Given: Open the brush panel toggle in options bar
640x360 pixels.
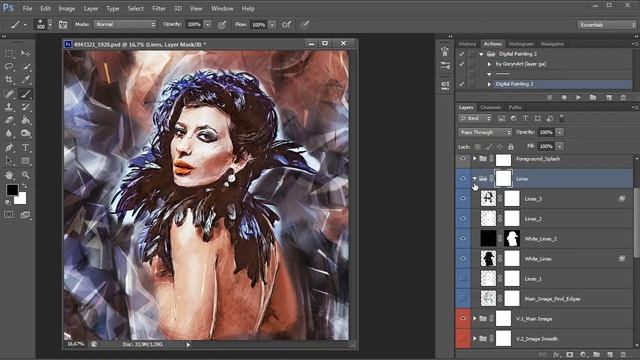Looking at the screenshot, I should pyautogui.click(x=63, y=25).
